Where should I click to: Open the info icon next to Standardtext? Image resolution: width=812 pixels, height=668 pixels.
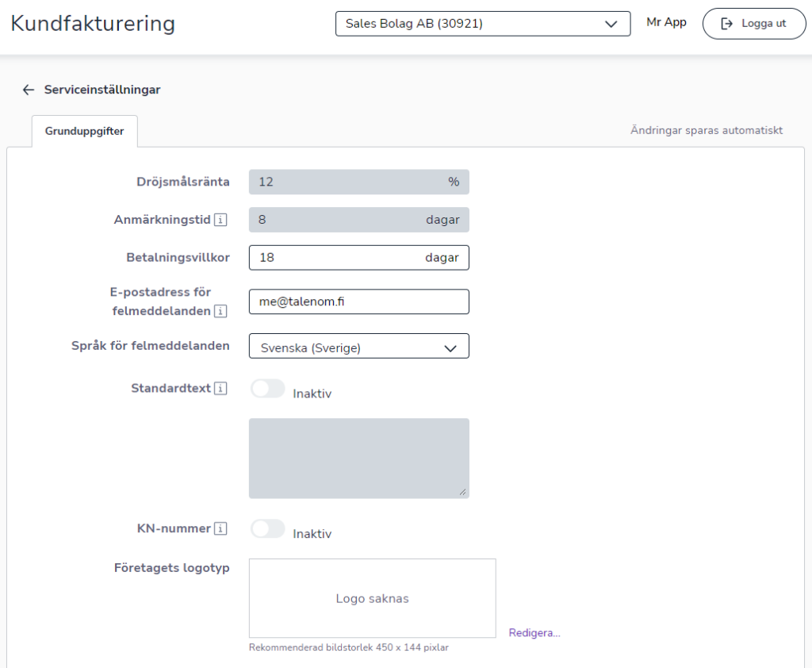[x=220, y=388]
